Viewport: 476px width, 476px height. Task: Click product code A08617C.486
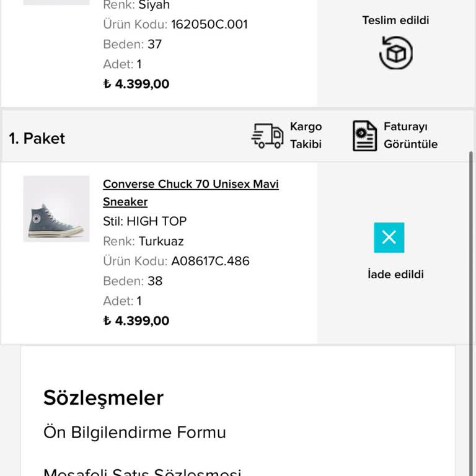[x=210, y=261]
